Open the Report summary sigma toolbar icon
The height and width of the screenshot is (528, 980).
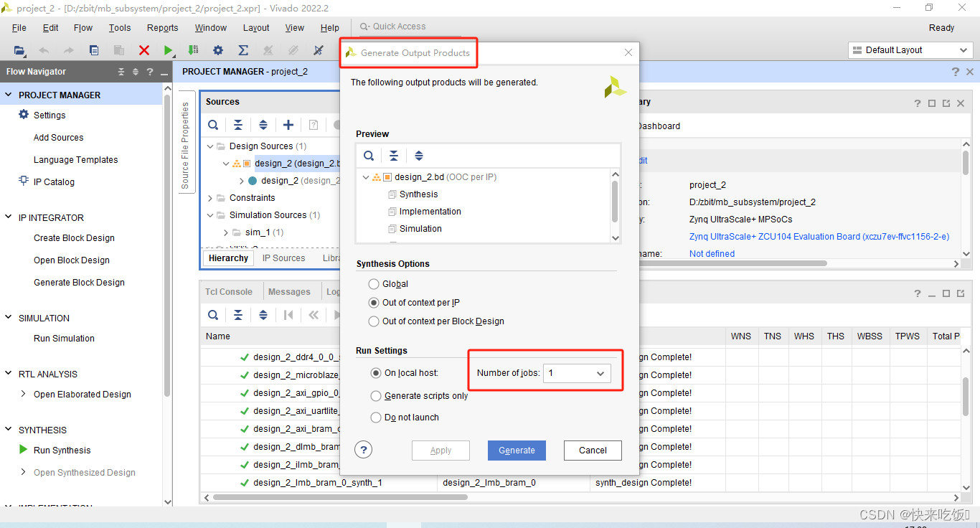point(242,50)
